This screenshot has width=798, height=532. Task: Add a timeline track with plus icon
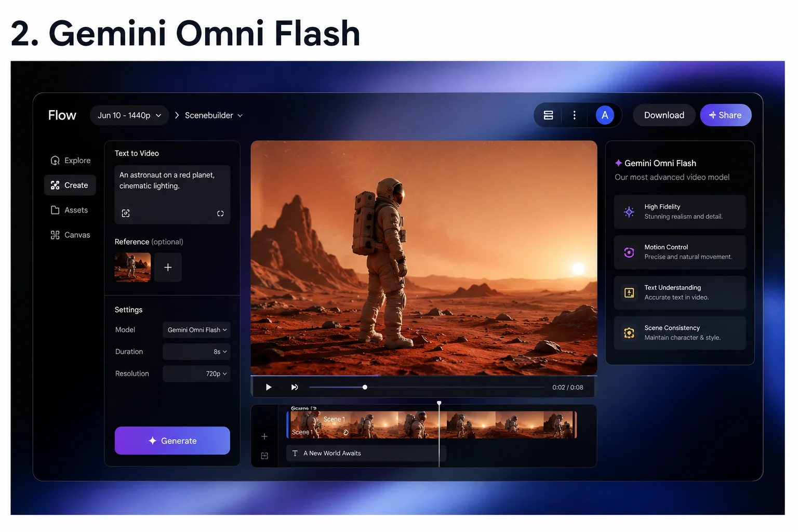[x=264, y=436]
